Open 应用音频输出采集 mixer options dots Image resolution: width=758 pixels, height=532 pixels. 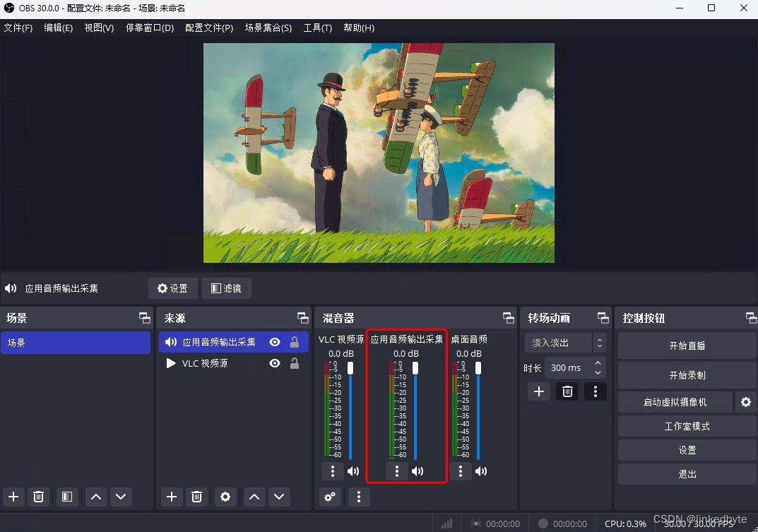[x=397, y=471]
